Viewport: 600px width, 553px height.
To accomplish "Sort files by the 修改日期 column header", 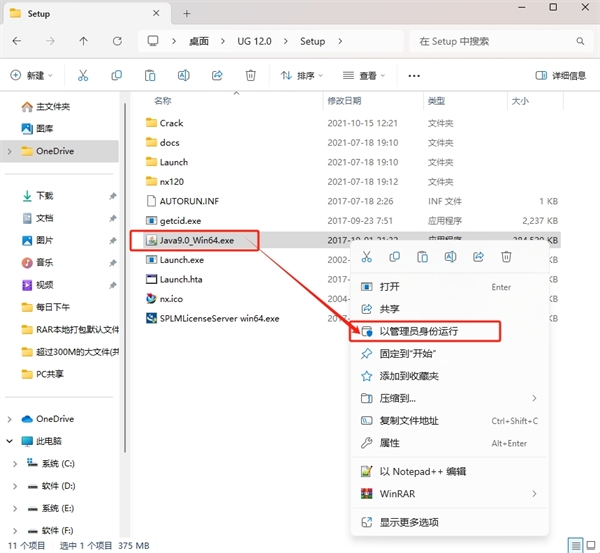I will pos(346,101).
